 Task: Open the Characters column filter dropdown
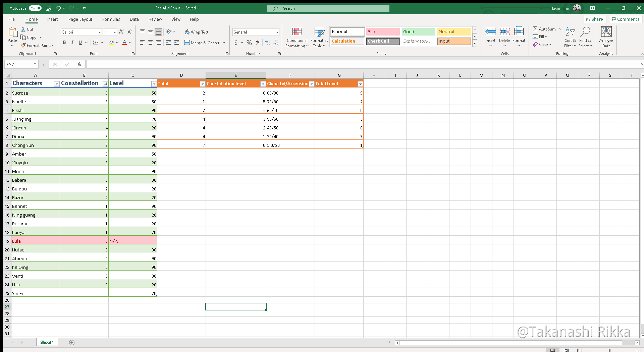[x=57, y=84]
